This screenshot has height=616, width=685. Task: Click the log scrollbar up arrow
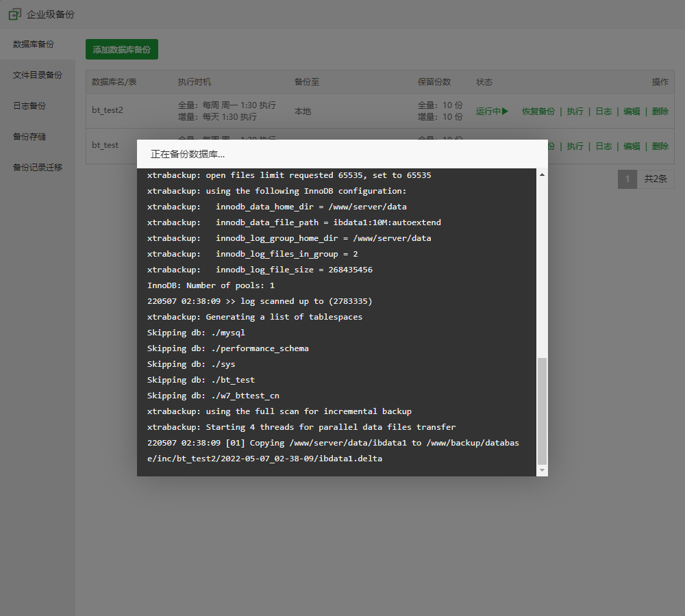(542, 175)
